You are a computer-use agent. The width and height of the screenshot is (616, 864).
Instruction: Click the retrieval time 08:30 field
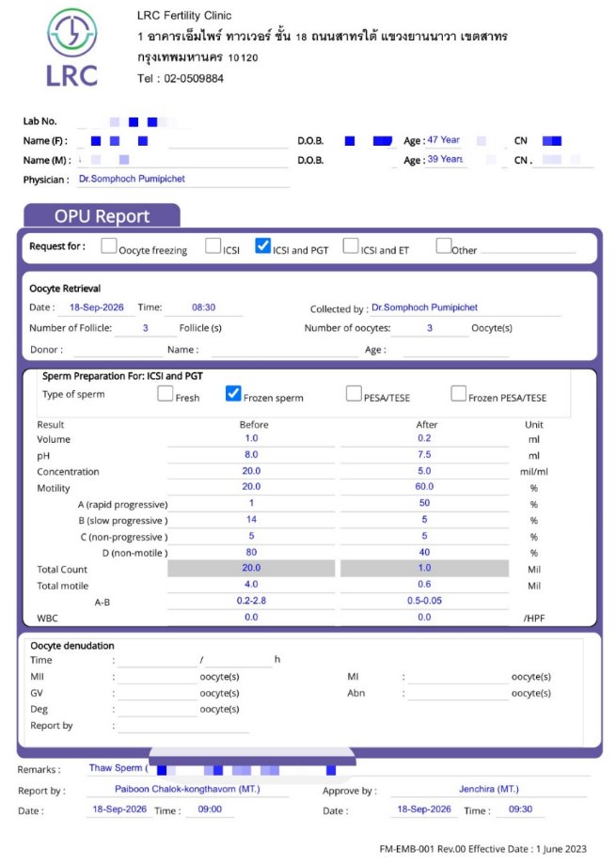[203, 307]
